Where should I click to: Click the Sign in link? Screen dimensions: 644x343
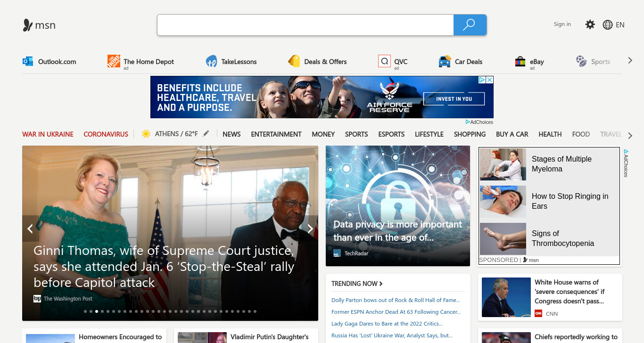tap(562, 24)
